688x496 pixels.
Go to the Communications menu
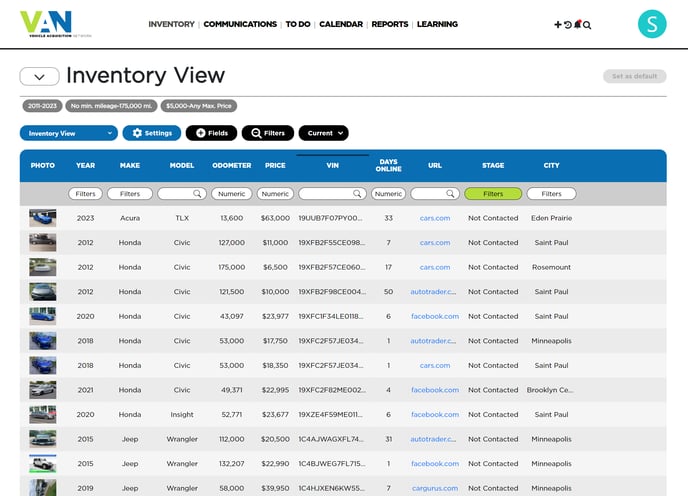coord(240,24)
